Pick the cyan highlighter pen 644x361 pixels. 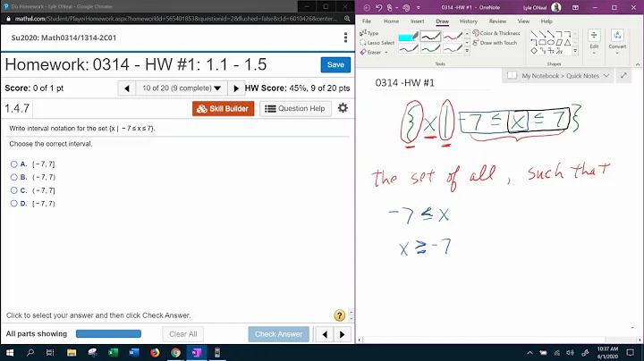coord(408,37)
